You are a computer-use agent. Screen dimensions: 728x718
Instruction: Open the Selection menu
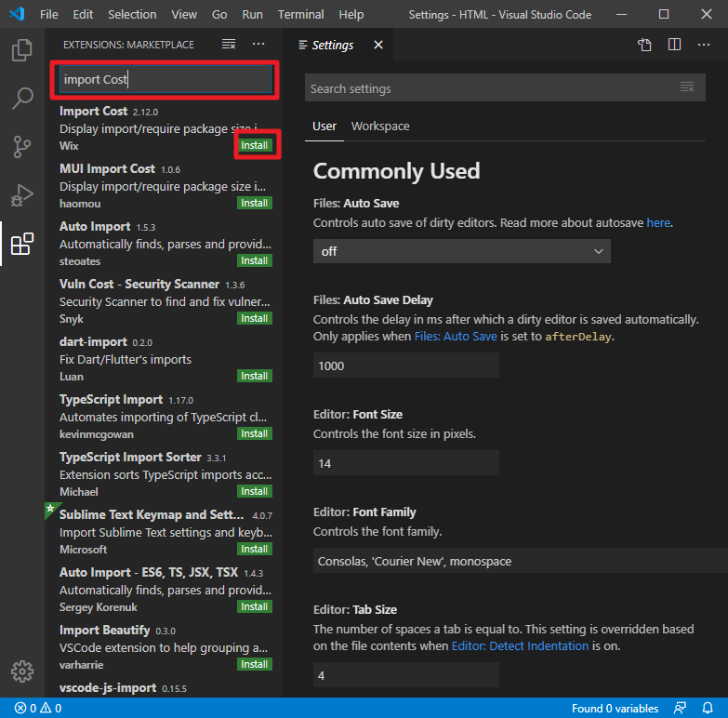coord(132,14)
